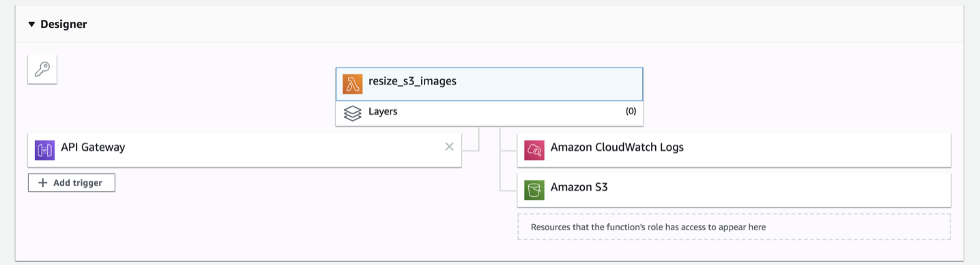Click the pink CloudWatch Logs icon
Image resolution: width=980 pixels, height=265 pixels.
pyautogui.click(x=534, y=150)
